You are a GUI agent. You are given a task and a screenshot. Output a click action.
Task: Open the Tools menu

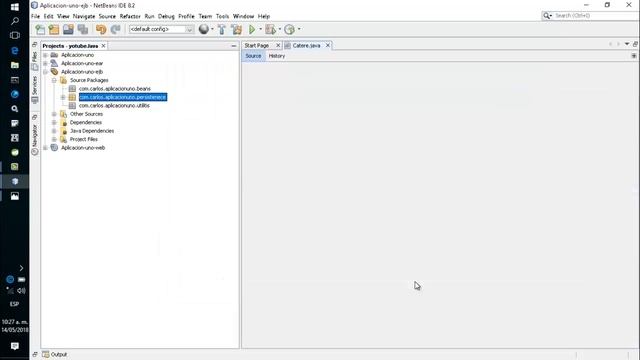(x=222, y=16)
